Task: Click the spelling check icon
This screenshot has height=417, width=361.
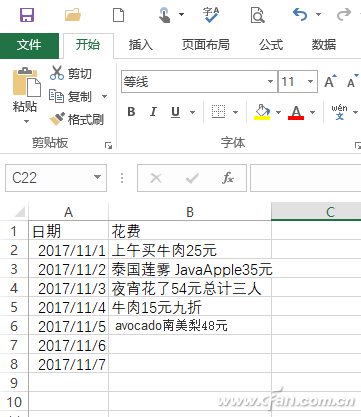Action: pyautogui.click(x=211, y=15)
